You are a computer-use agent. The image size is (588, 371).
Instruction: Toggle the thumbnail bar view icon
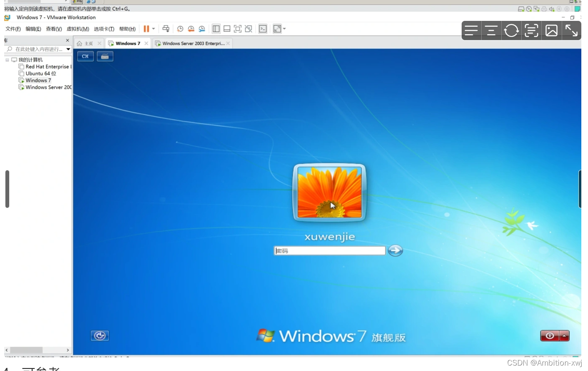(227, 29)
